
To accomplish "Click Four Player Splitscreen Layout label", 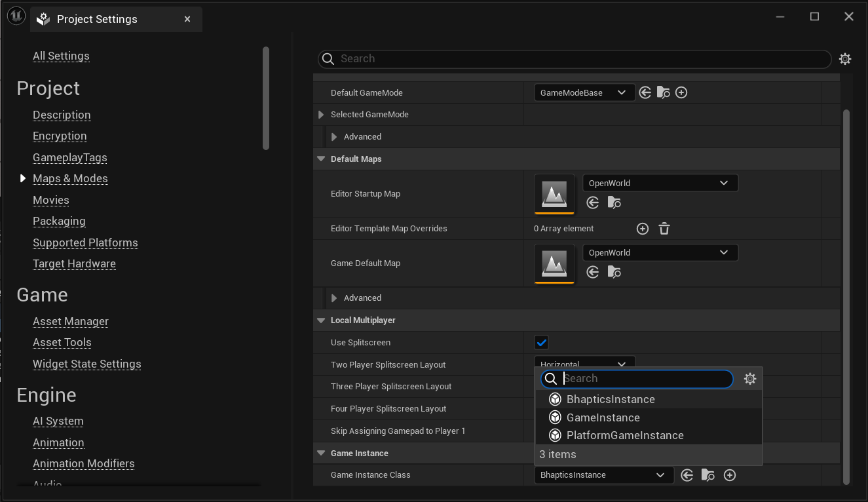I will pyautogui.click(x=388, y=409).
